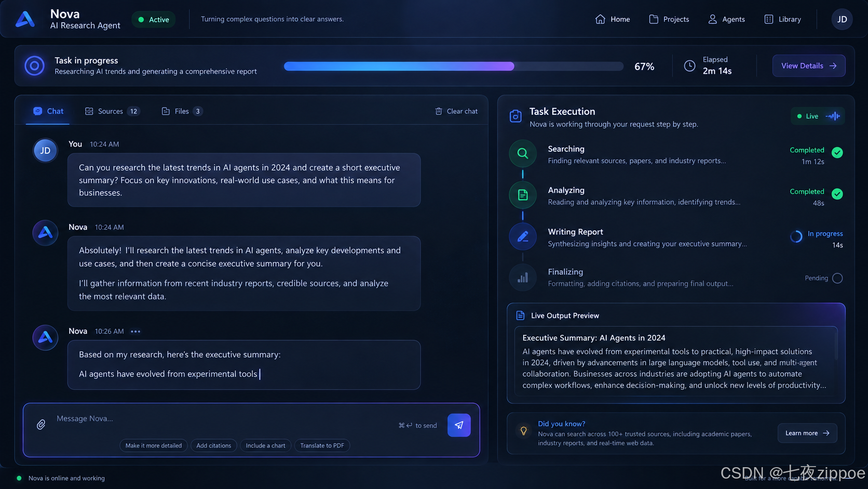This screenshot has width=868, height=489.
Task: Click the 67% task progress bar
Action: tap(453, 66)
